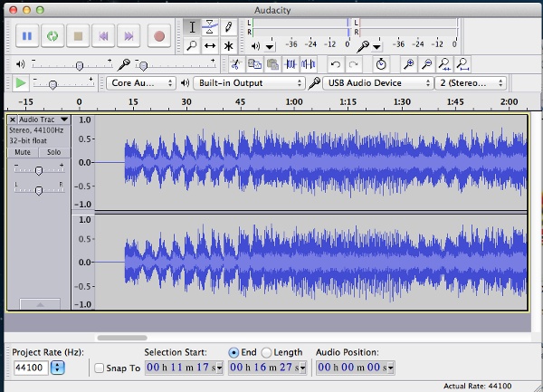Open Project Rate 44100 stepper dropdown
Image resolution: width=543 pixels, height=392 pixels.
pos(58,368)
